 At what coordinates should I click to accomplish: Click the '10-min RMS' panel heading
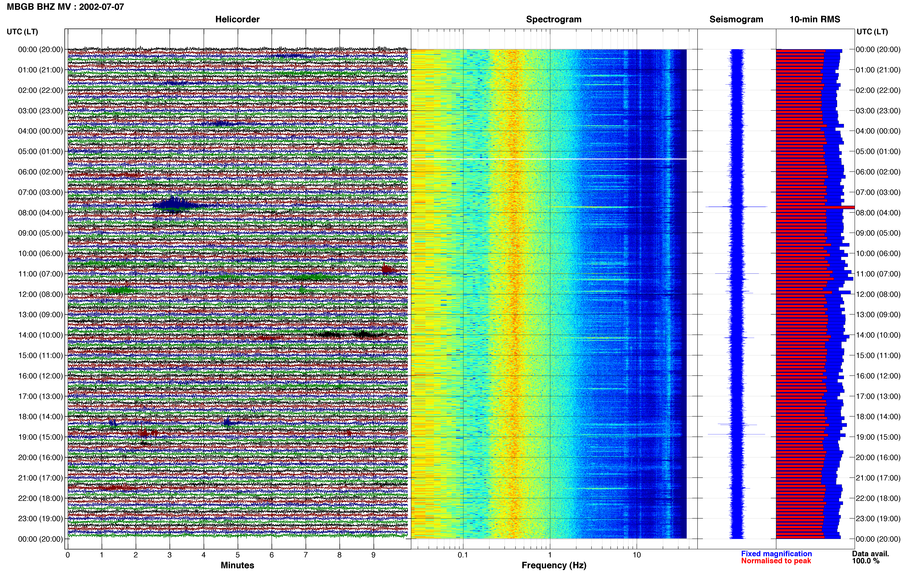click(815, 20)
